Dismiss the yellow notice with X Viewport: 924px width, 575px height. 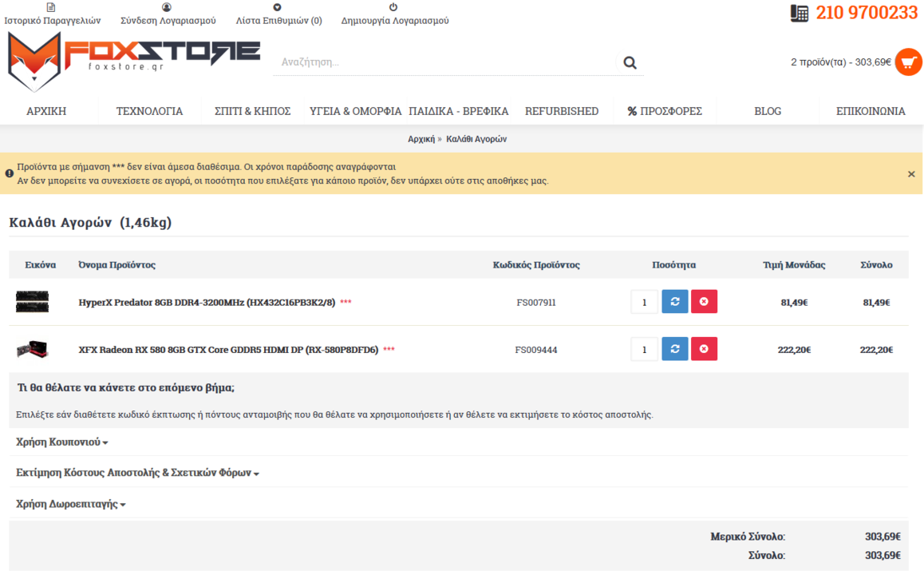pyautogui.click(x=911, y=174)
